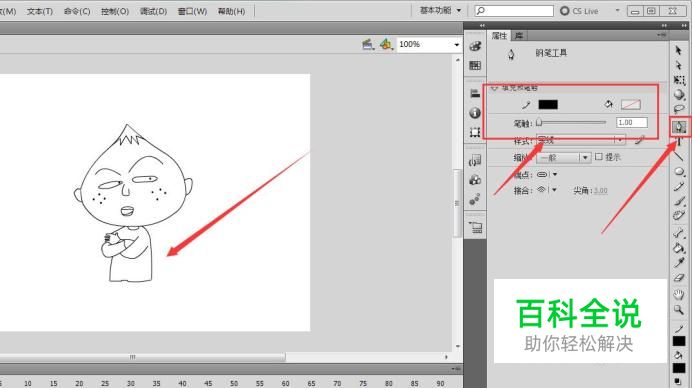Click the black stroke color swatch in Properties
The height and width of the screenshot is (388, 692).
click(548, 105)
